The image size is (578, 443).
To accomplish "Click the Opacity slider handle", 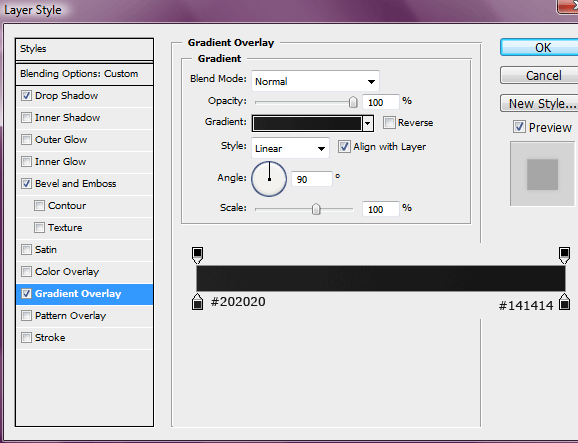I will coord(353,102).
